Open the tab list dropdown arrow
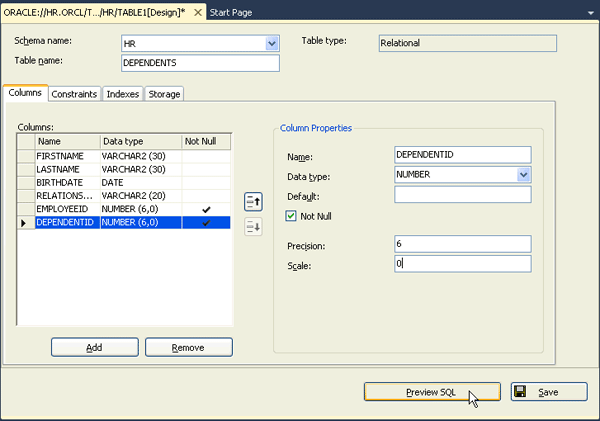Image resolution: width=600 pixels, height=421 pixels. [591, 13]
